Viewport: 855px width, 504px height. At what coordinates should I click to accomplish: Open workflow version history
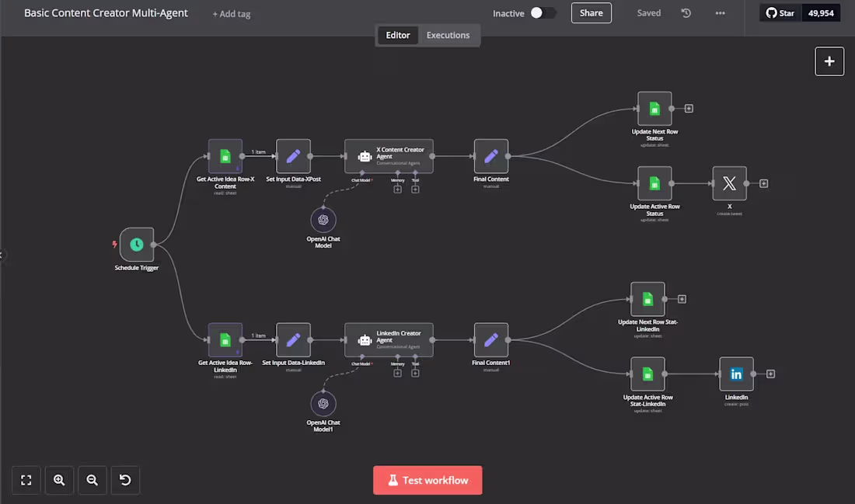click(x=686, y=12)
